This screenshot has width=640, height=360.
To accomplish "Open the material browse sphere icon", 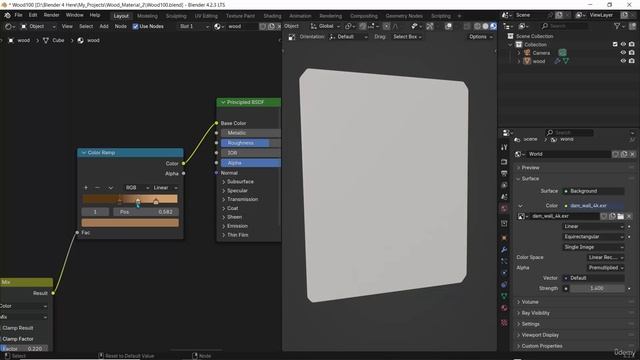I will tap(218, 26).
